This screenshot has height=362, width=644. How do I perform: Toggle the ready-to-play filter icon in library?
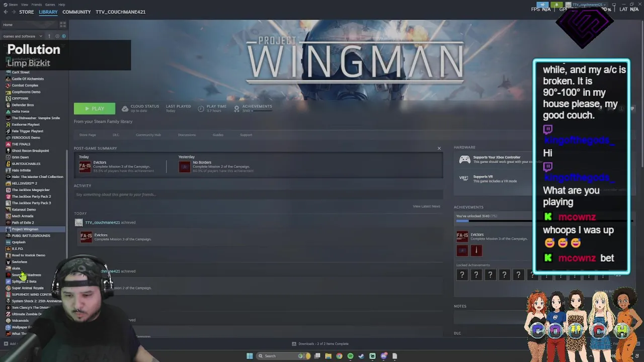point(63,36)
